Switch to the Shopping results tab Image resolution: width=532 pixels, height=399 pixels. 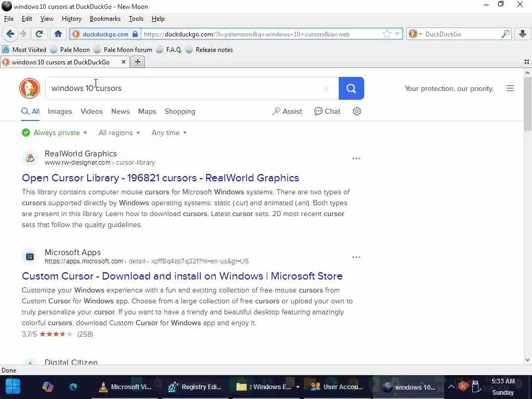[180, 111]
